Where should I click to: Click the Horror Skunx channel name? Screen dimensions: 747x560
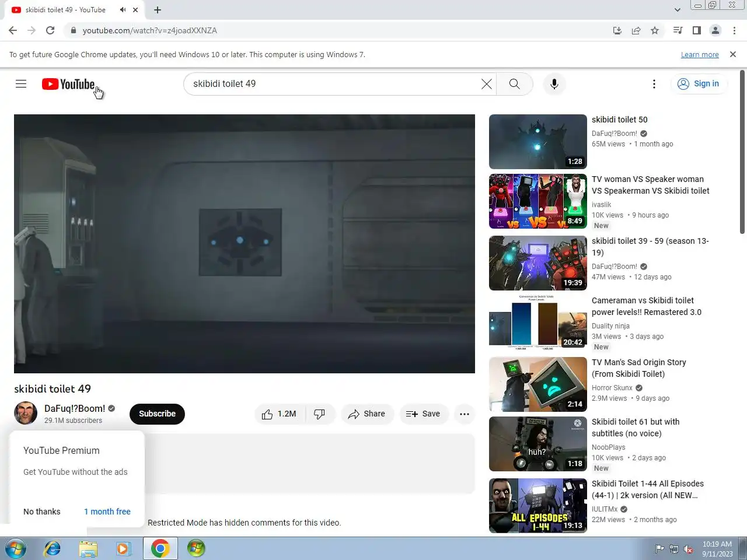tap(612, 388)
